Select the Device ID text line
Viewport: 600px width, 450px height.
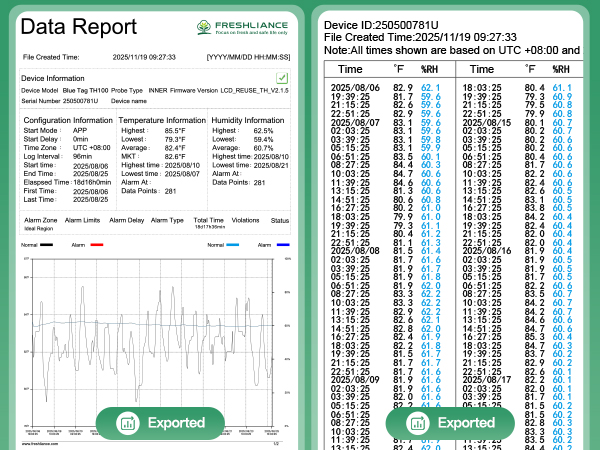pyautogui.click(x=380, y=22)
